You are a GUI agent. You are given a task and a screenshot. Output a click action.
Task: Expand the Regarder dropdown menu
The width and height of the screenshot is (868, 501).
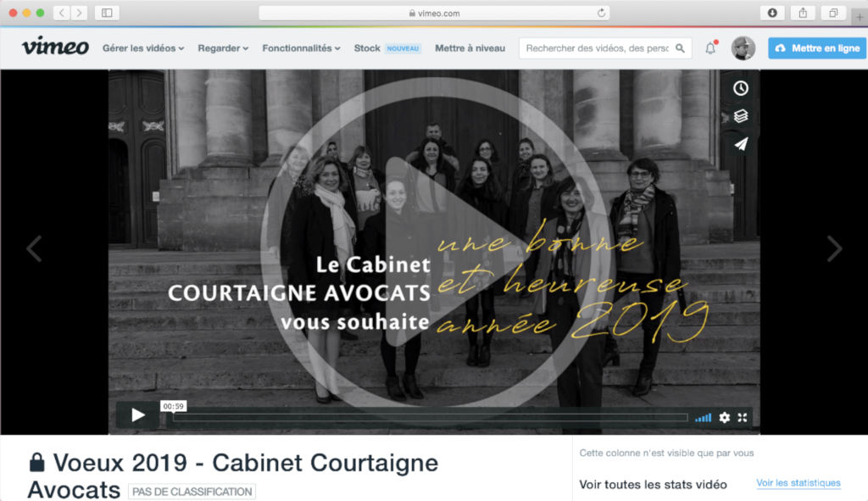coord(223,48)
